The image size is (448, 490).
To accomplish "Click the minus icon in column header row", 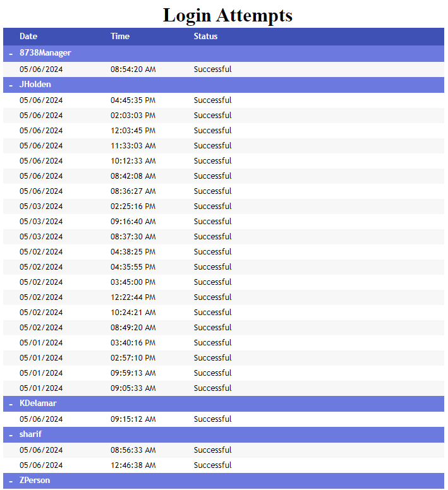I will (x=11, y=37).
